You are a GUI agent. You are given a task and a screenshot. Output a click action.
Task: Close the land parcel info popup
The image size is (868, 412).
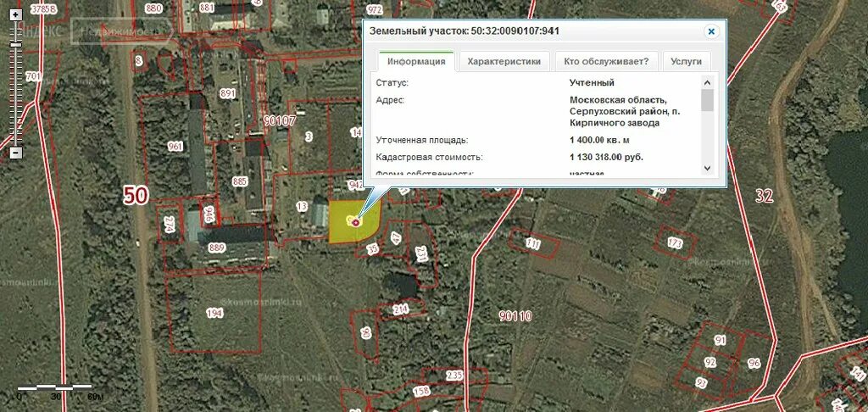point(711,31)
